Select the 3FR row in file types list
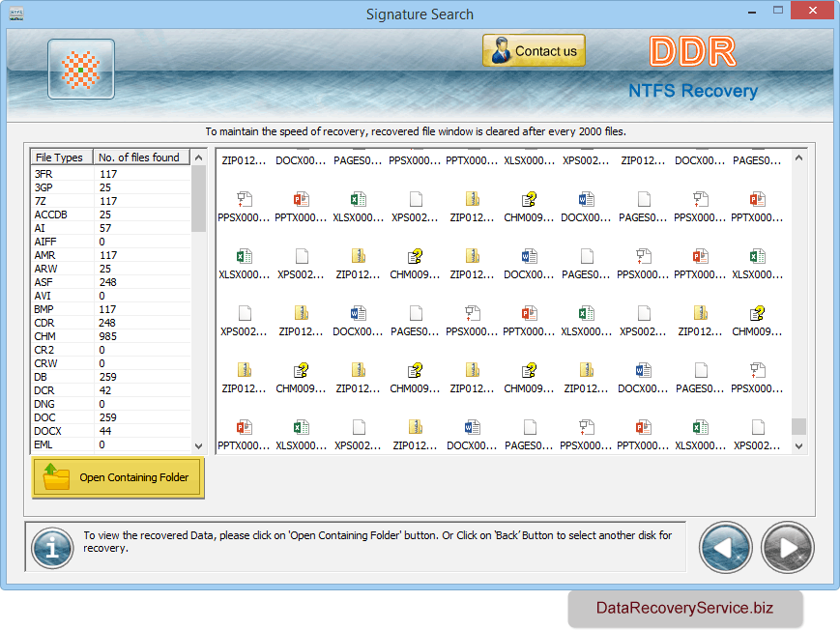This screenshot has height=630, width=840. tap(110, 174)
